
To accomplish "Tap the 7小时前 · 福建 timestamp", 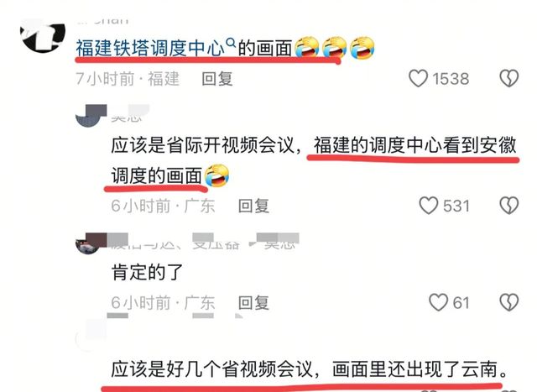I will point(128,79).
